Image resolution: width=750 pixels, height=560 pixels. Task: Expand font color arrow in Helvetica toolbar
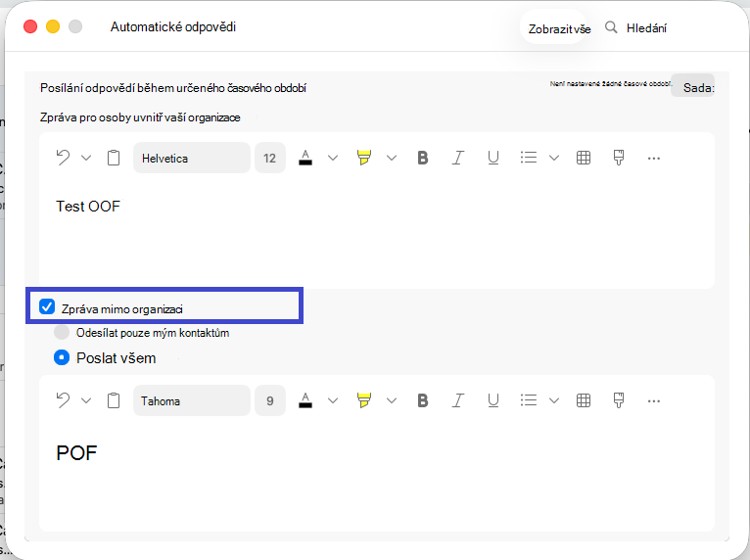pyautogui.click(x=333, y=158)
